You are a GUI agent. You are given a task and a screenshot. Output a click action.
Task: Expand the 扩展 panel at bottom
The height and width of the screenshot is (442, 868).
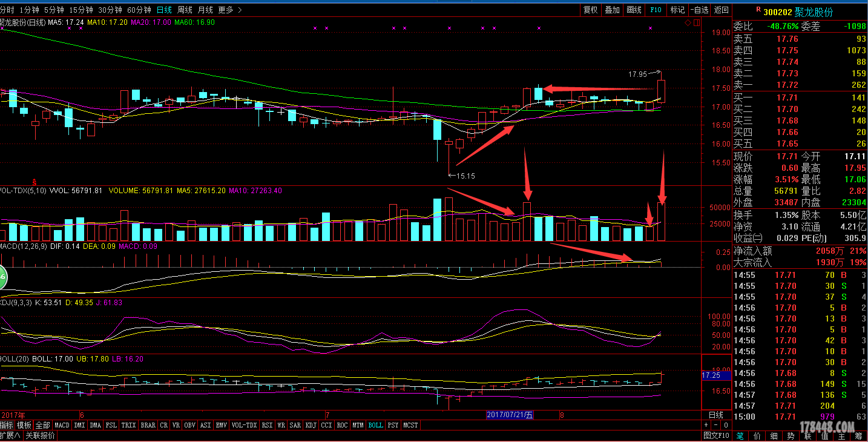tap(10, 435)
